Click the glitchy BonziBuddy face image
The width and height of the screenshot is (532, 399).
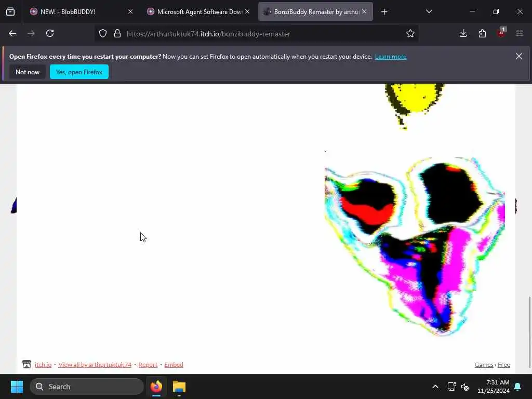(415, 246)
